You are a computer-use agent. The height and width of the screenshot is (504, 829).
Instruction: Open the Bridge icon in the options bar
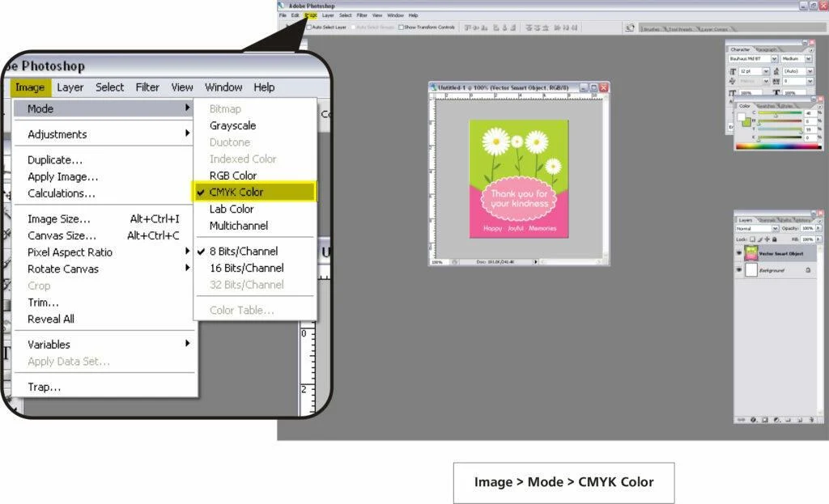click(629, 27)
